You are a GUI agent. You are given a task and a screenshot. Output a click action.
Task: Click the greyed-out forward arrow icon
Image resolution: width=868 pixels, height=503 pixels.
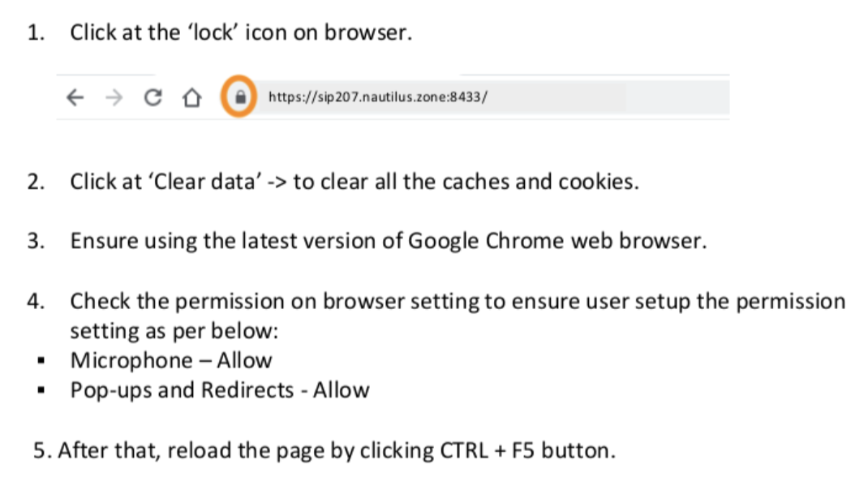click(114, 98)
